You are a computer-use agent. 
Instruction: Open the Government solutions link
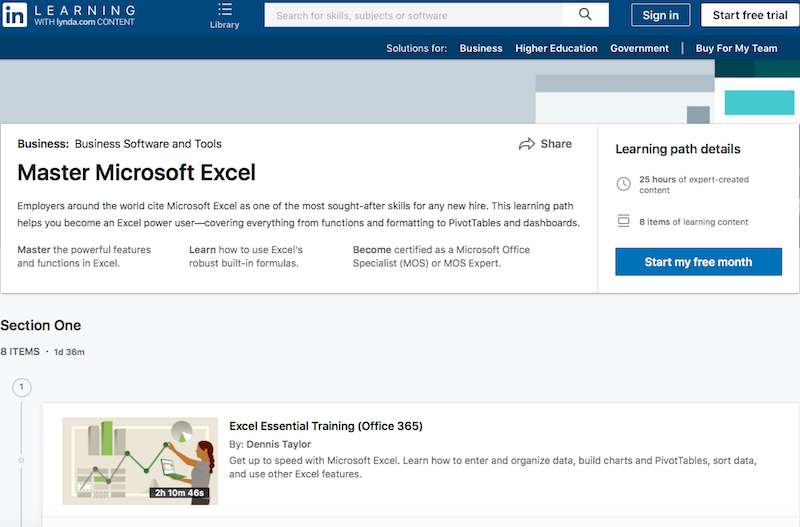coord(639,48)
